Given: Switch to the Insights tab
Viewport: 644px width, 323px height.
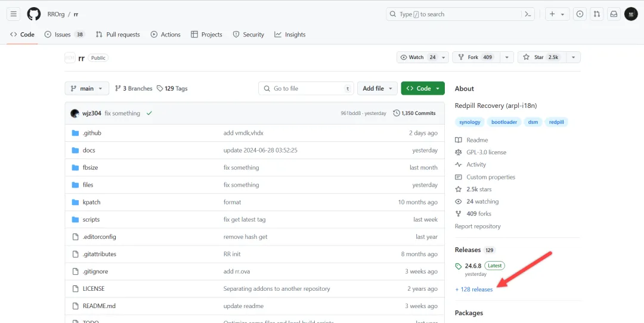Looking at the screenshot, I should click(290, 35).
